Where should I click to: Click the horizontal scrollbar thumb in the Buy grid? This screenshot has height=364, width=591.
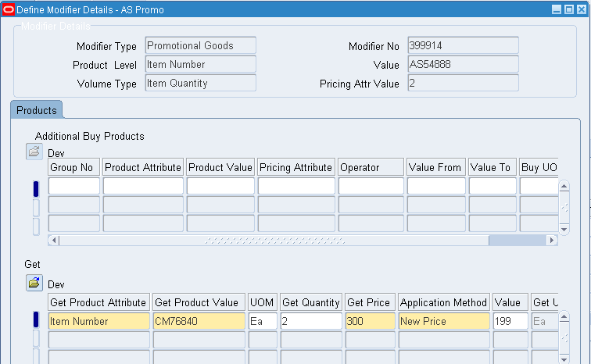tap(274, 240)
